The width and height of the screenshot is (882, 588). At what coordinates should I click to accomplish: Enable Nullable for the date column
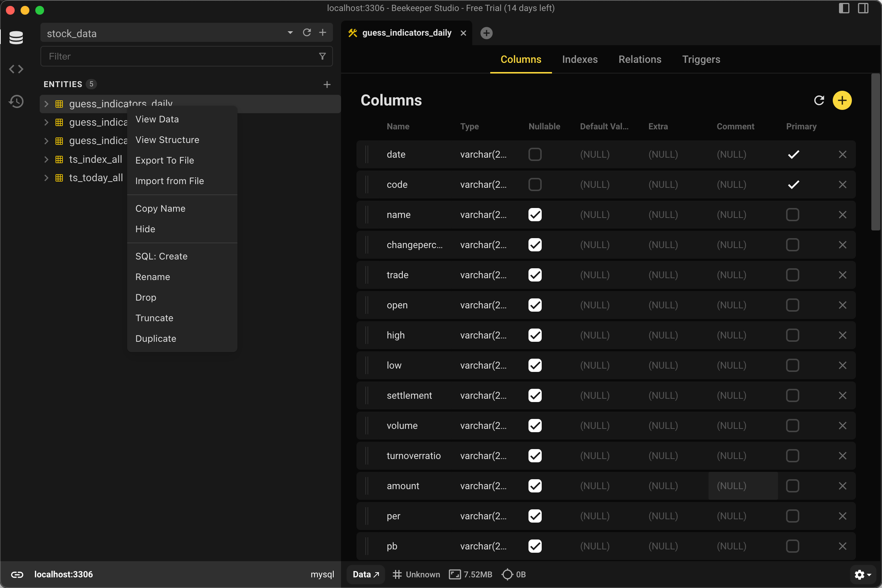point(535,154)
